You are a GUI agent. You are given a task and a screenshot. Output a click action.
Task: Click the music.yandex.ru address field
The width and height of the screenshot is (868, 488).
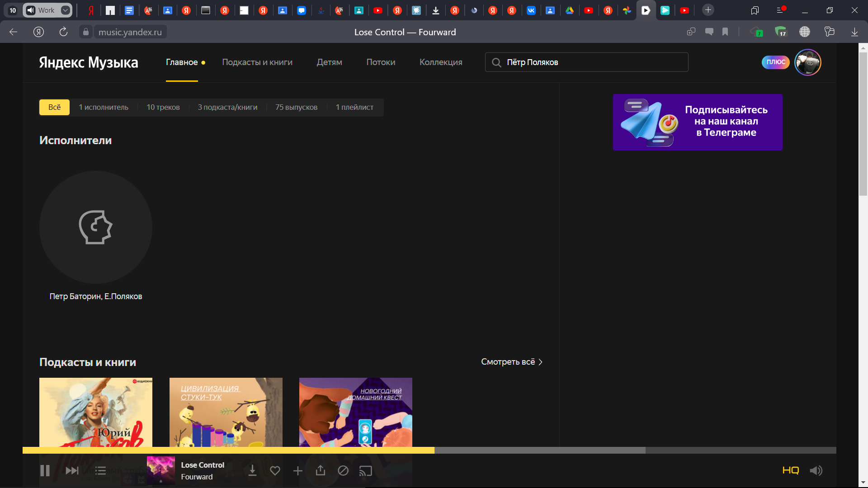pyautogui.click(x=130, y=32)
